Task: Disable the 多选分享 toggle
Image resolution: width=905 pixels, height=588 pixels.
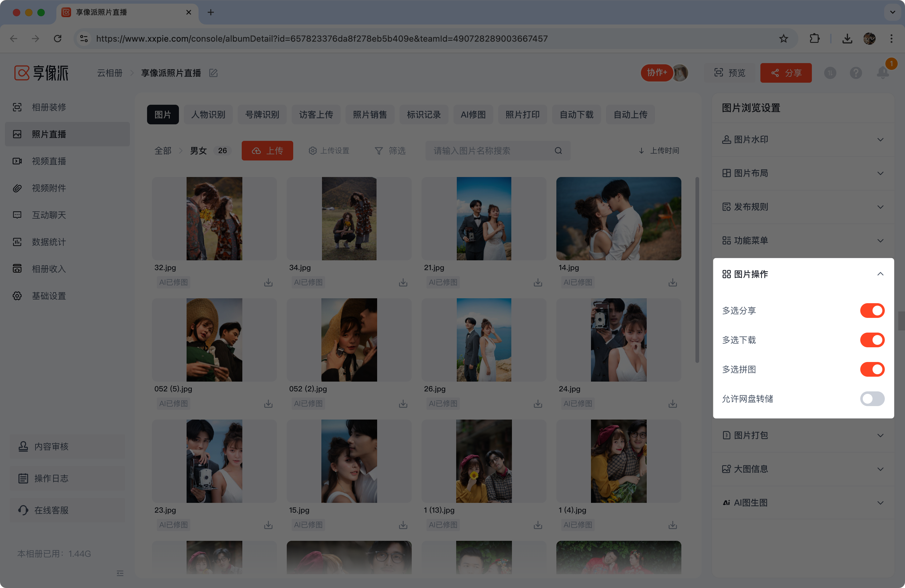Action: click(872, 311)
